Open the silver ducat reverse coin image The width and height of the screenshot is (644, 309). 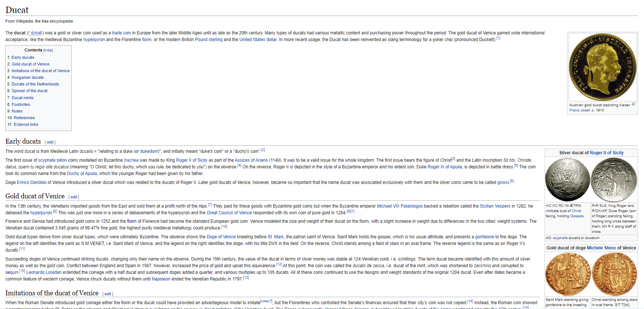pos(614,179)
